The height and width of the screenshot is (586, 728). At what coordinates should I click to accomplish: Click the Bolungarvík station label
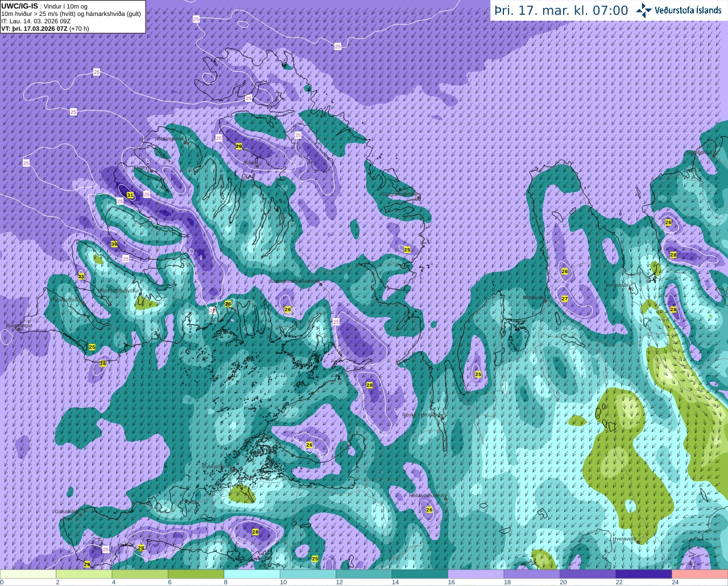click(170, 138)
